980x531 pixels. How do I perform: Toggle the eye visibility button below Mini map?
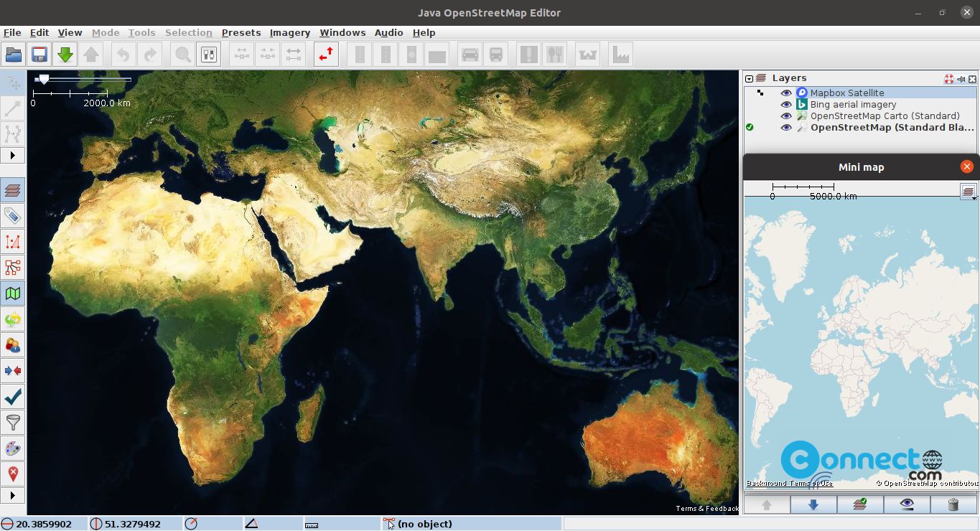(907, 504)
